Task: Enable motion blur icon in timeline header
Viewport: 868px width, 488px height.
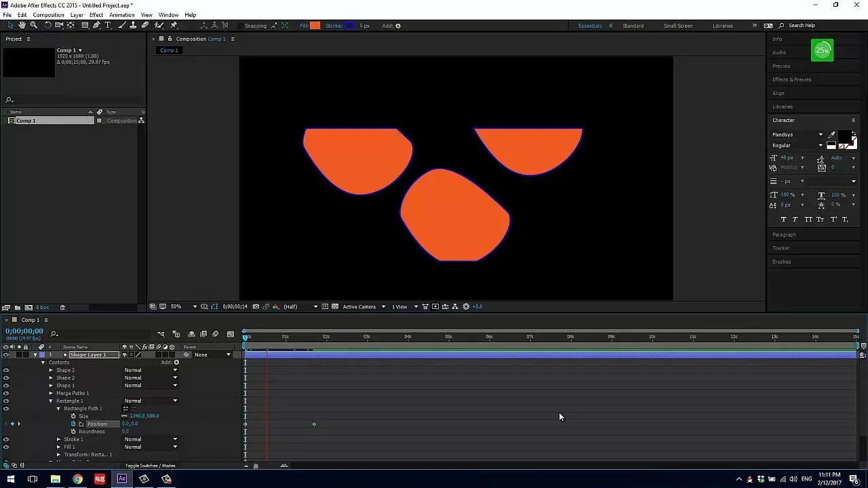Action: 216,333
